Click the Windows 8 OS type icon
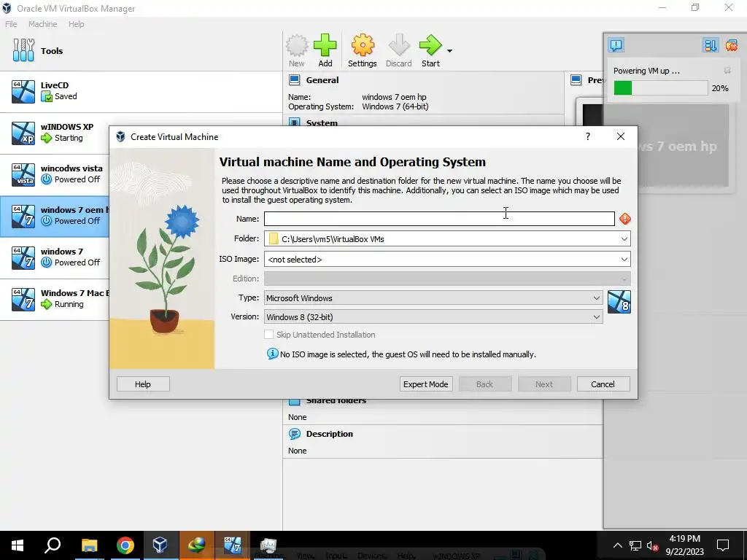This screenshot has height=560, width=747. (619, 303)
